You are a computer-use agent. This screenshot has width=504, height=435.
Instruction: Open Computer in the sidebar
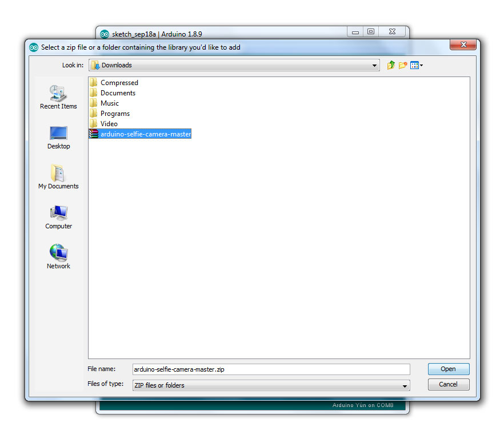(58, 217)
